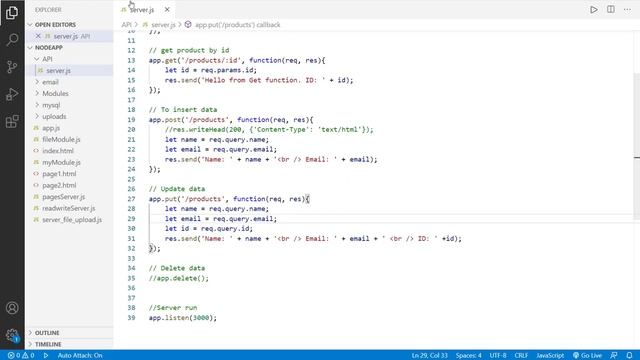This screenshot has height=360, width=640.
Task: Close server.js in Open Editors list
Action: pos(38,36)
